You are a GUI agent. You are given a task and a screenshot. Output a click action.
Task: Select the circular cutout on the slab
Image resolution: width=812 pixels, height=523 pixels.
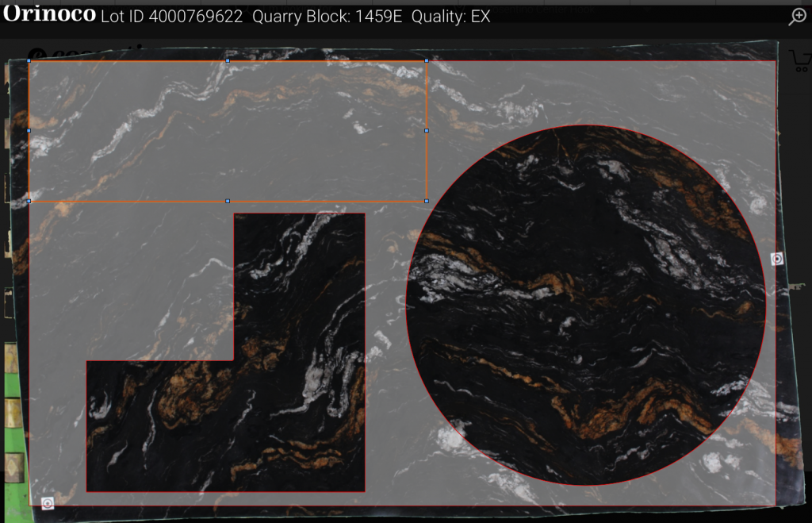(585, 304)
